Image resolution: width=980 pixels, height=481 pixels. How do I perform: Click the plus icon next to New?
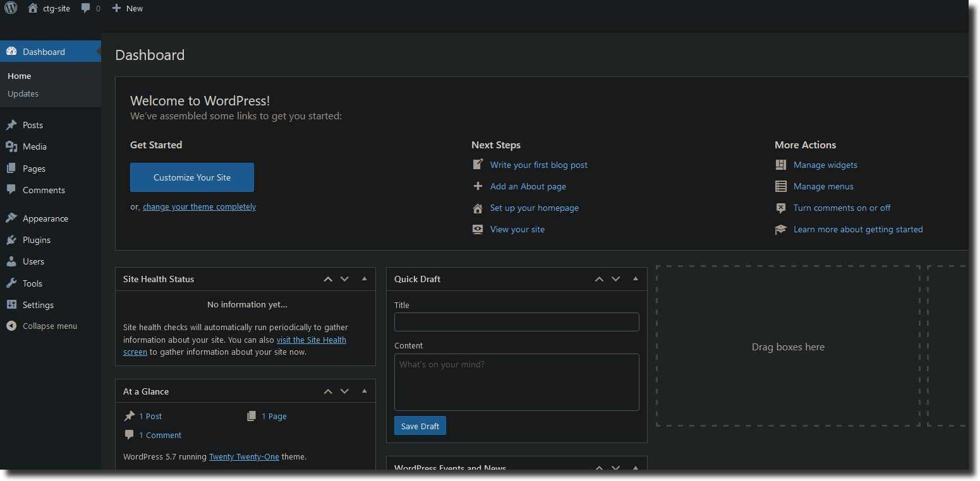point(116,8)
